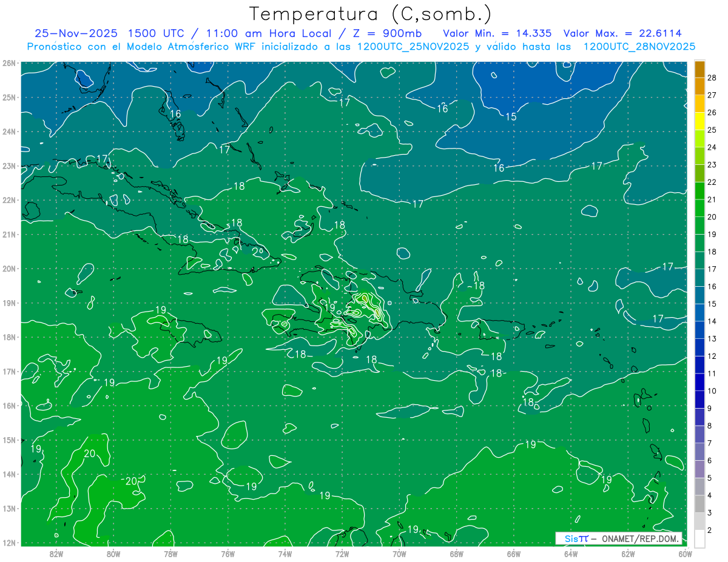Click the '12' label on the color scale

pyautogui.click(x=712, y=356)
